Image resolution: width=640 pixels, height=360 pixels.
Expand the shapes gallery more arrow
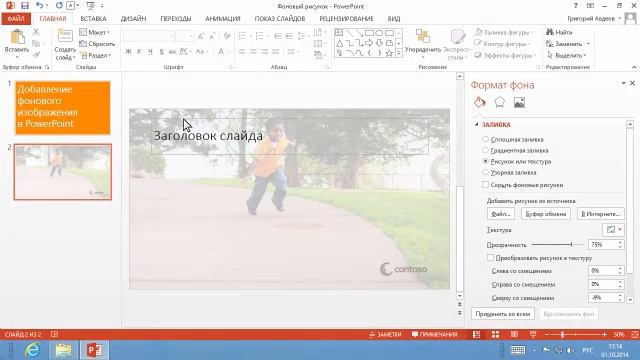399,53
